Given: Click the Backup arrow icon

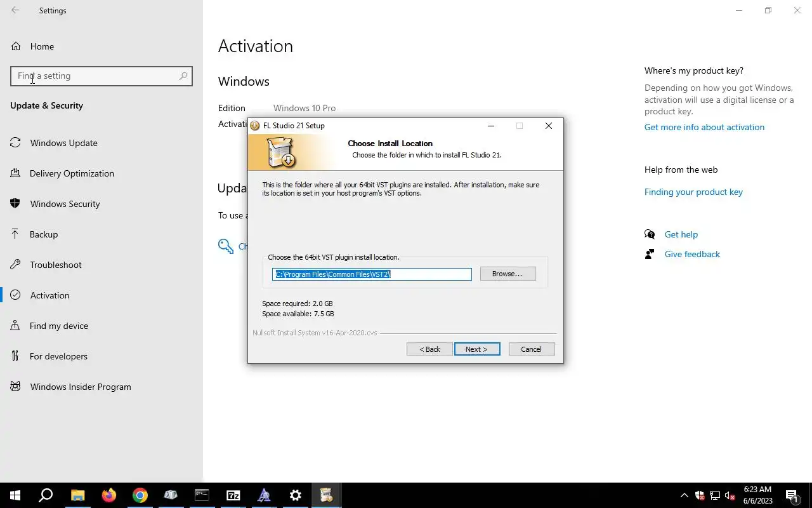Looking at the screenshot, I should click(x=15, y=234).
